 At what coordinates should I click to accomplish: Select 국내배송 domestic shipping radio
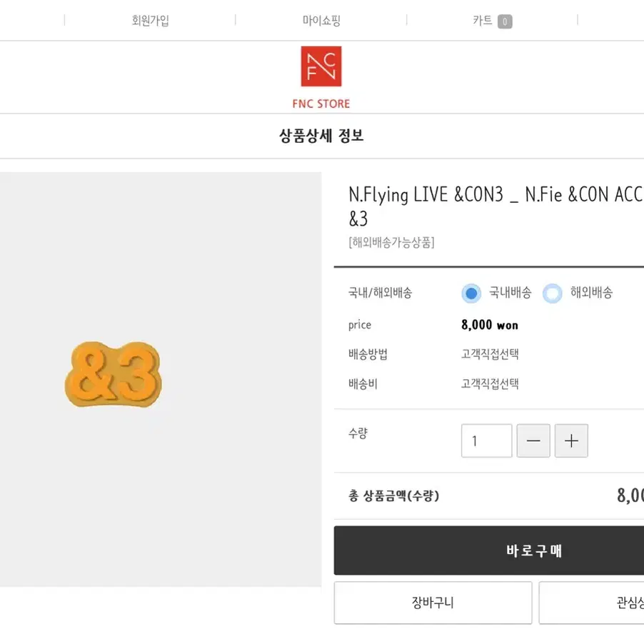pos(471,293)
